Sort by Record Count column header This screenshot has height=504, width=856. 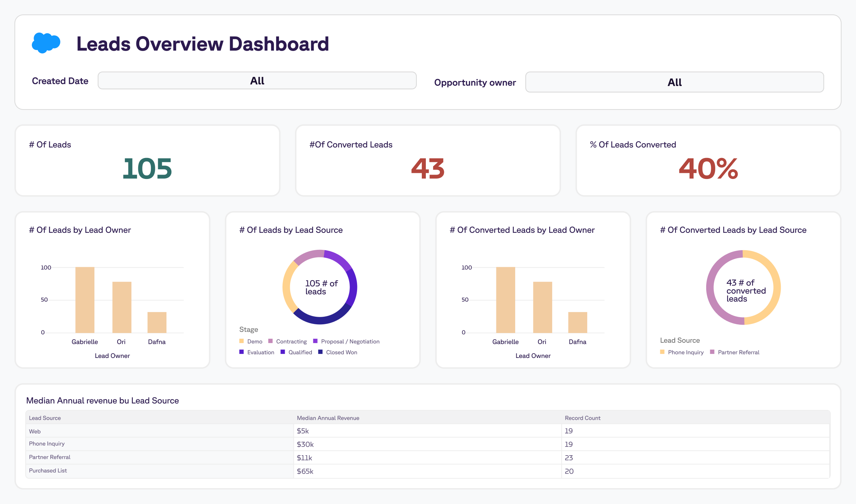coord(582,418)
